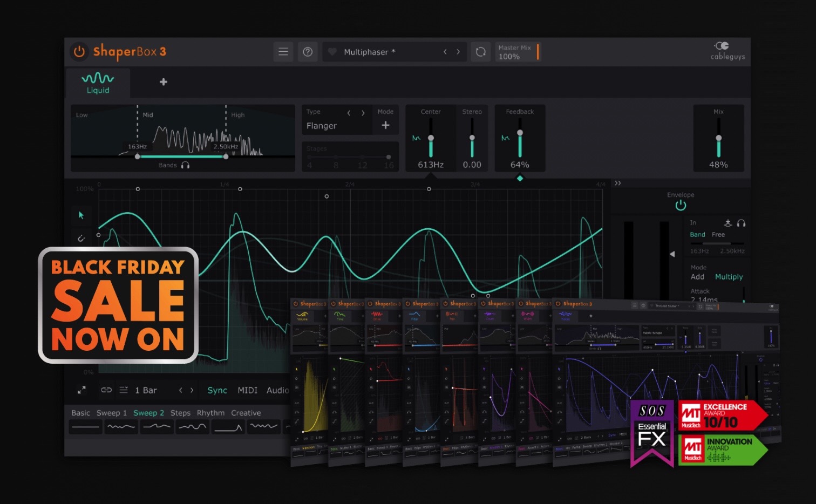
Task: Click the ShaperBox power bypass icon
Action: point(79,51)
